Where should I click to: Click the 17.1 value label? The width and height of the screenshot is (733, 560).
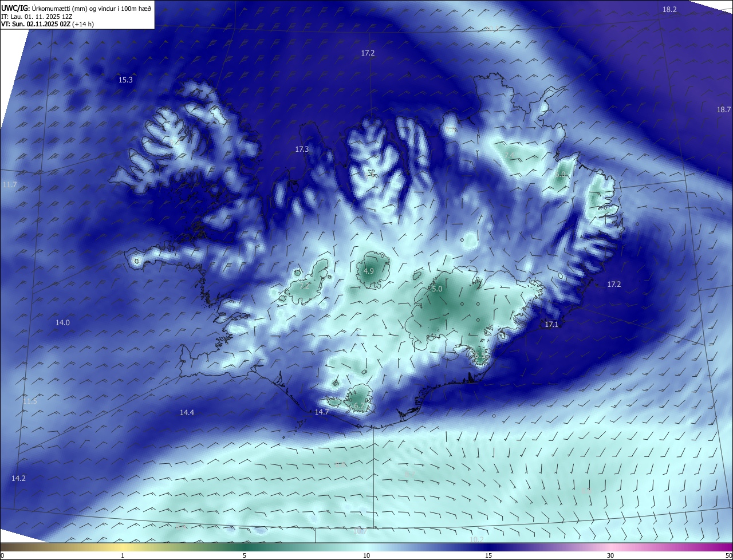tap(551, 325)
